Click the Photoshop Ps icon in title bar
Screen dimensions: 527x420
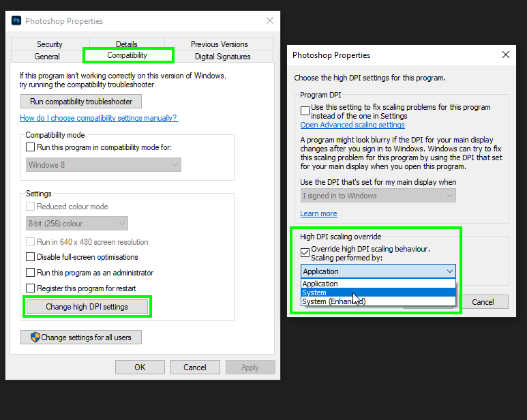16,20
